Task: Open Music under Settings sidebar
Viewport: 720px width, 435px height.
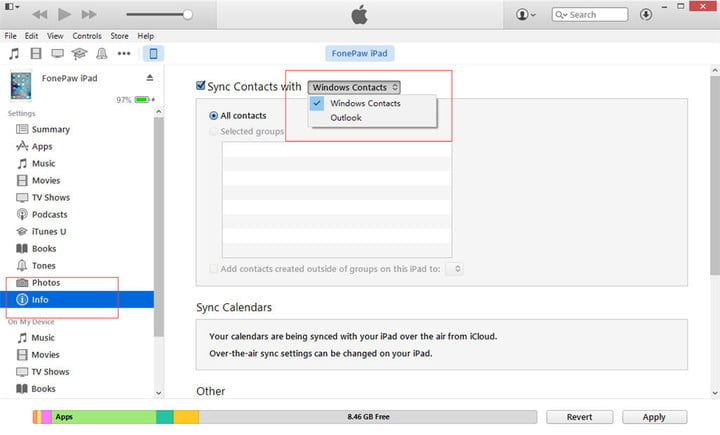Action: coord(43,163)
